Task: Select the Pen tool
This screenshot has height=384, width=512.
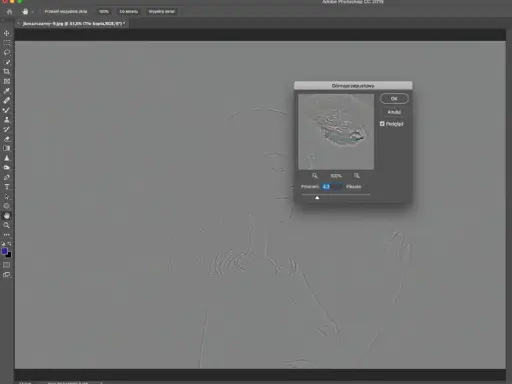Action: click(x=7, y=177)
